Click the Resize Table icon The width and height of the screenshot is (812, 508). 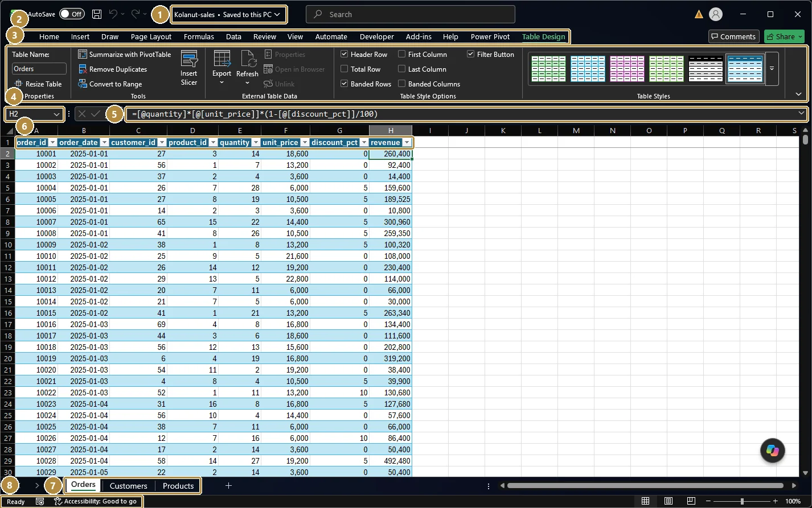pos(18,84)
